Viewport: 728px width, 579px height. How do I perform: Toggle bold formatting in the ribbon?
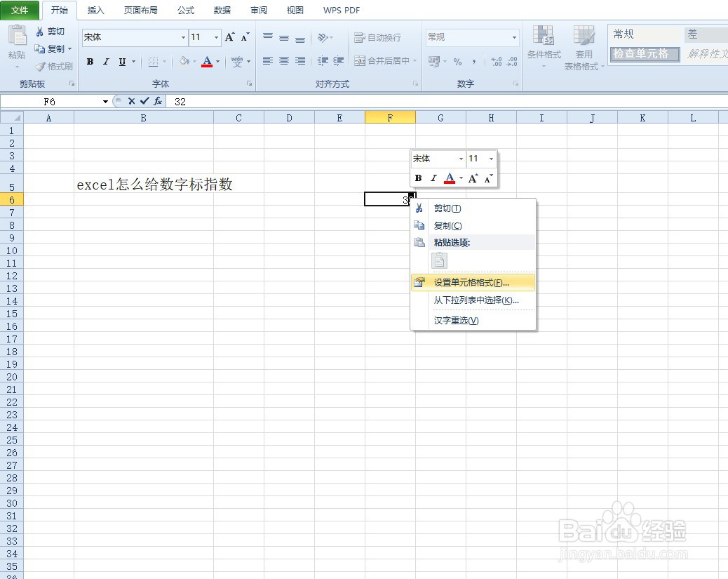(90, 62)
